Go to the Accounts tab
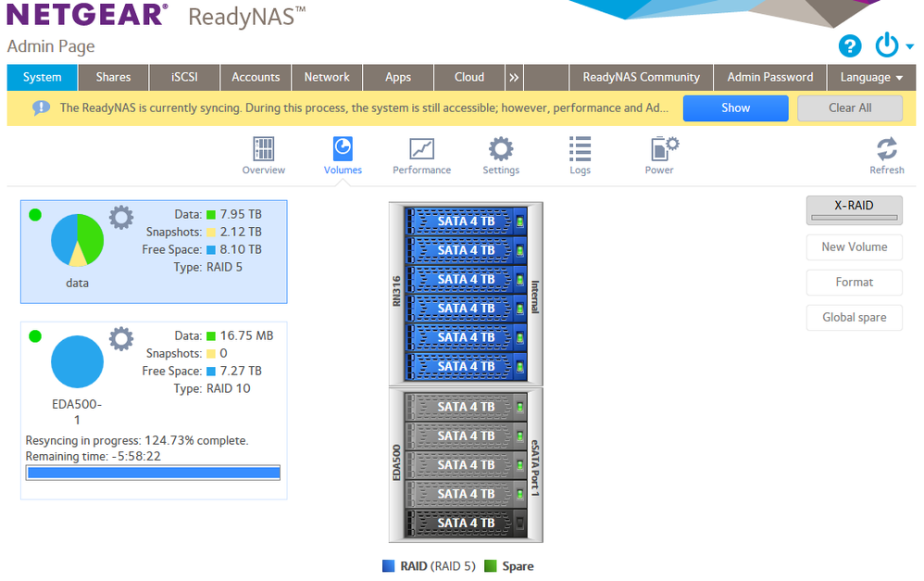 256,77
